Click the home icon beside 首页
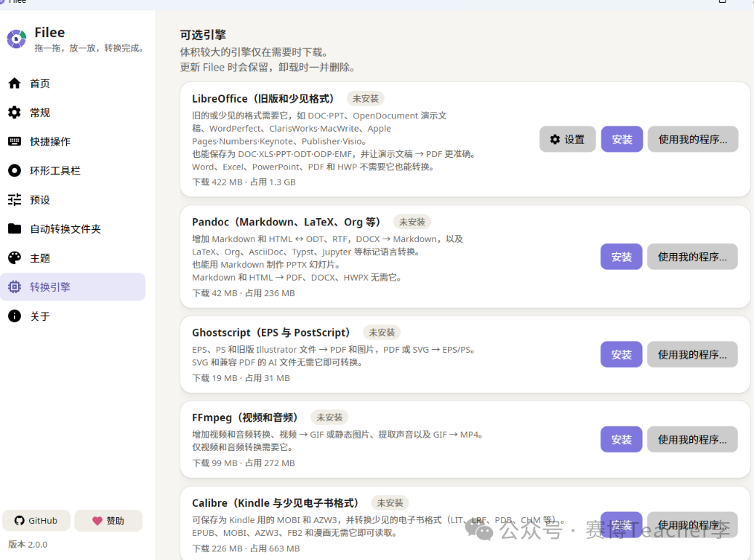Image resolution: width=754 pixels, height=560 pixels. [15, 83]
